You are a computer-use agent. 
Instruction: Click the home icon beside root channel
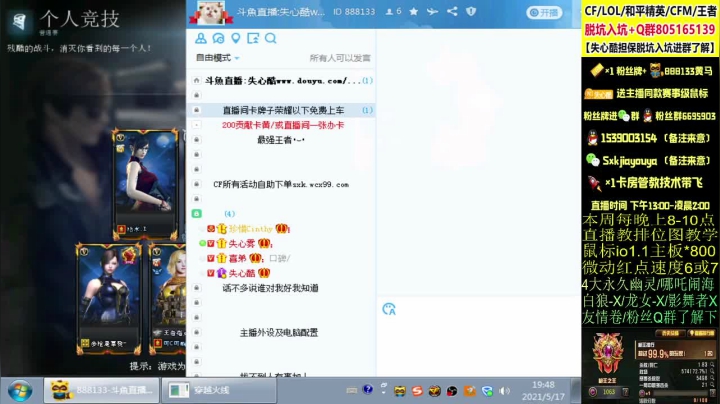coord(197,81)
